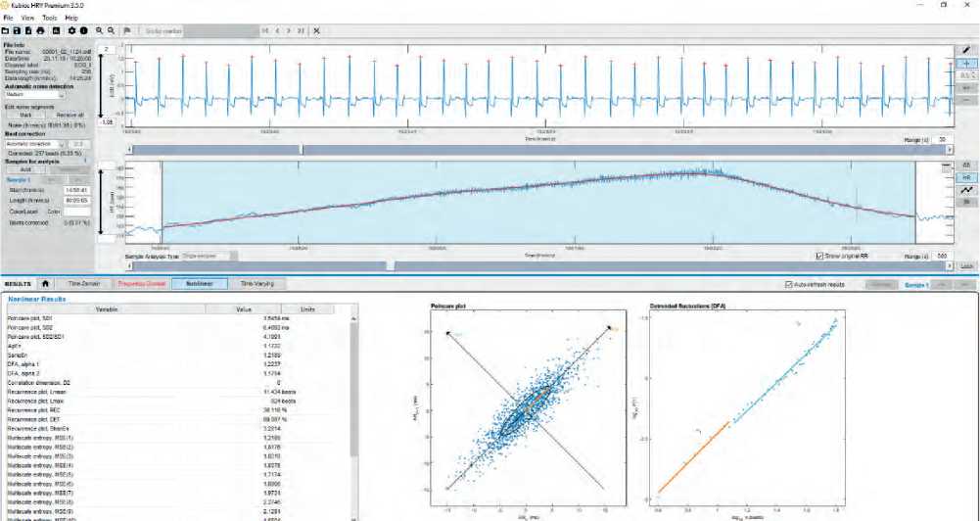Open the Sample Analysis Type dropdown
The height and width of the screenshot is (521, 980).
point(209,256)
